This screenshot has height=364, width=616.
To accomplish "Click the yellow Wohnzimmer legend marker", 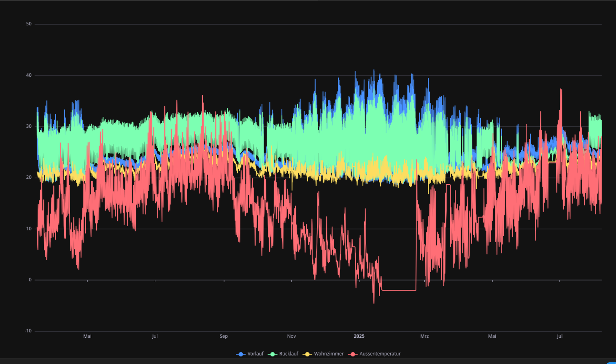I will 307,354.
